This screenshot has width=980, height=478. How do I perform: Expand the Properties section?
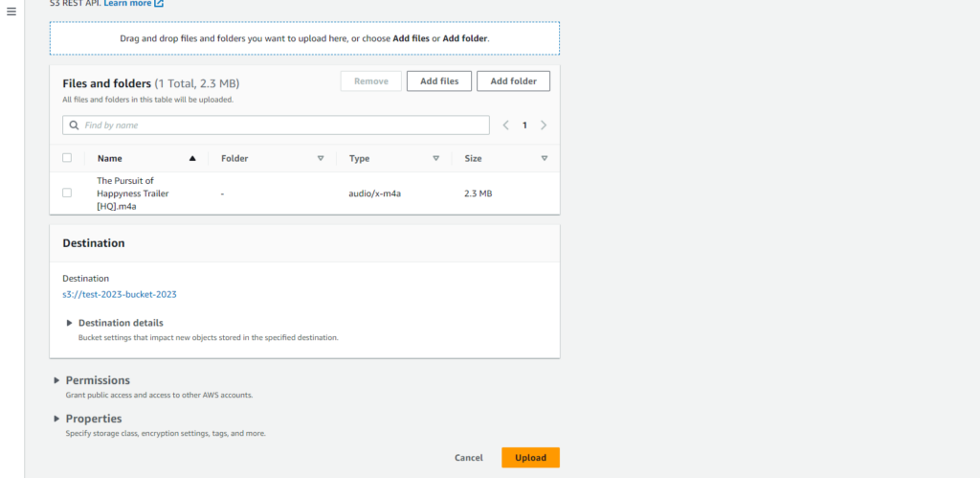coord(56,419)
